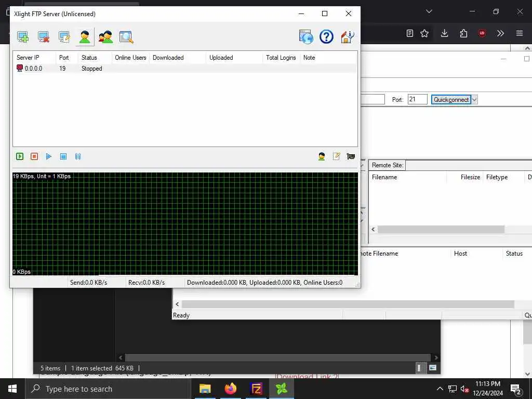Open the user groups icon
This screenshot has width=532, height=399.
(x=105, y=37)
